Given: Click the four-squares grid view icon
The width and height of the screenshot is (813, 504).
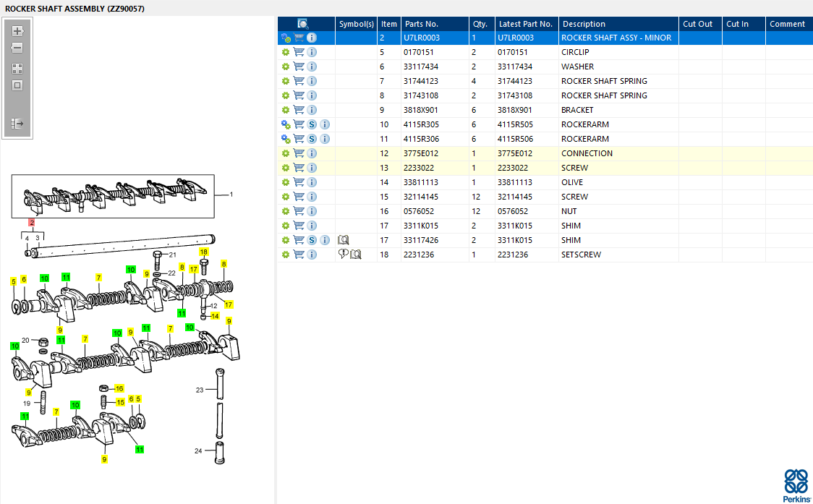Looking at the screenshot, I should [17, 69].
